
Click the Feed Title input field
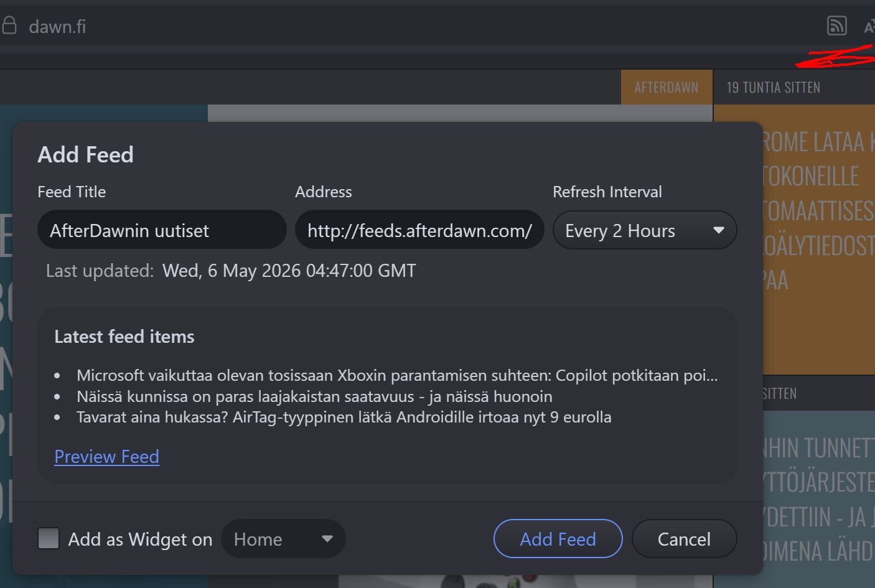coord(162,230)
